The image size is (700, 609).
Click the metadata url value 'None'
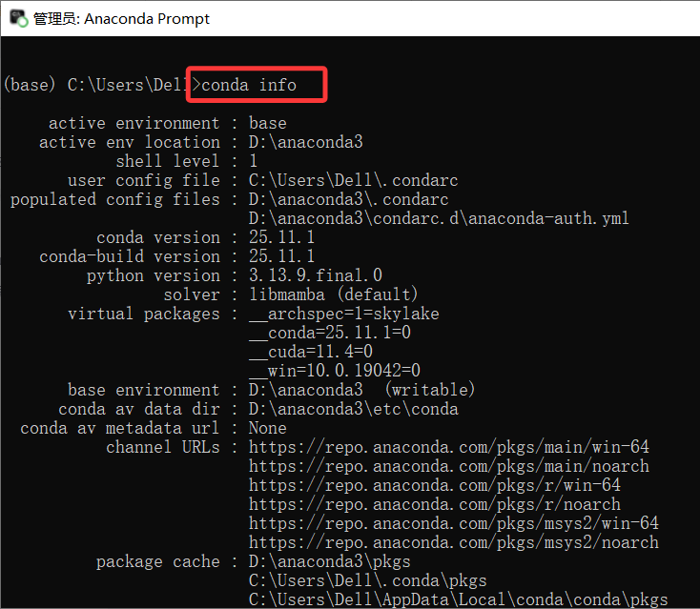267,428
